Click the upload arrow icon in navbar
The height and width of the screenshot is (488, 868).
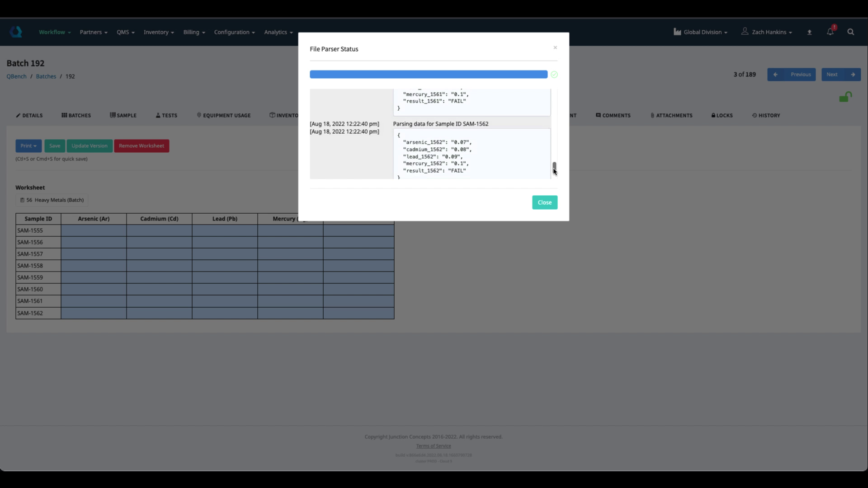tap(809, 32)
